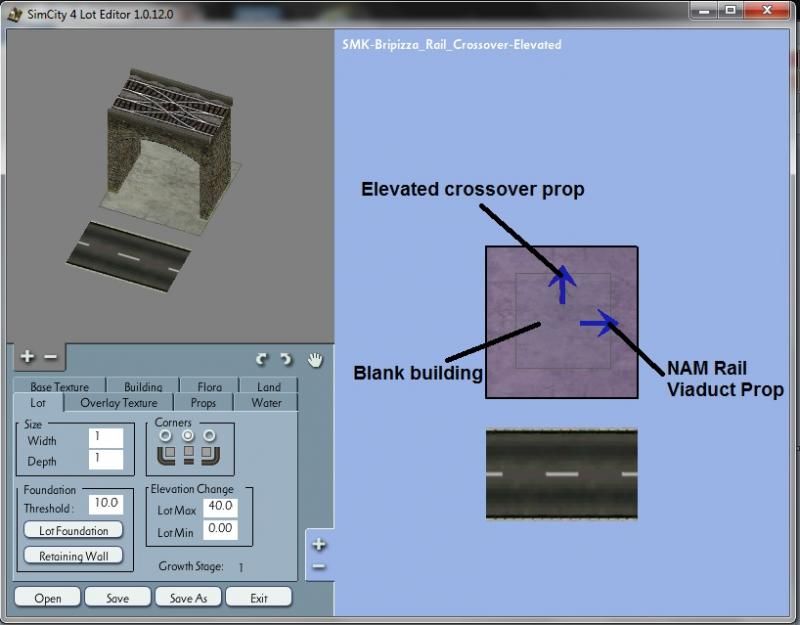Viewport: 800px width, 625px height.
Task: Click the Foundation Threshold field
Action: [x=106, y=504]
